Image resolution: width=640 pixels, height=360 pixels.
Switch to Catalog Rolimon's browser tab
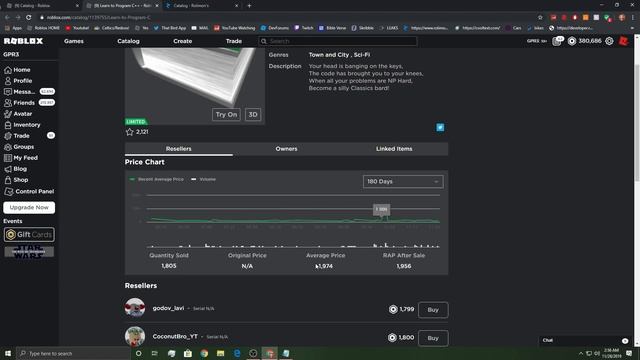[202, 6]
